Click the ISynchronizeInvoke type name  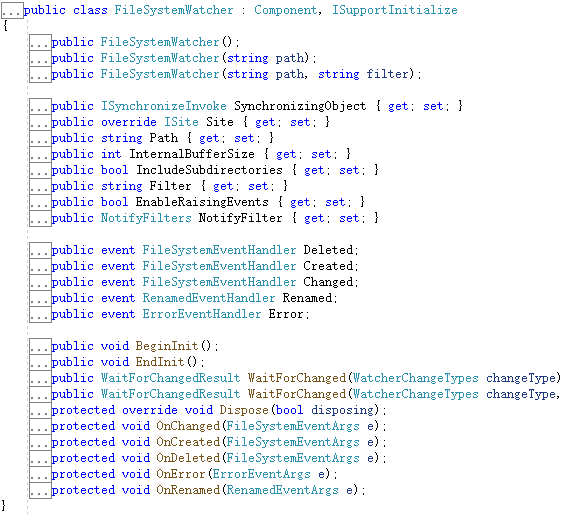pyautogui.click(x=163, y=106)
